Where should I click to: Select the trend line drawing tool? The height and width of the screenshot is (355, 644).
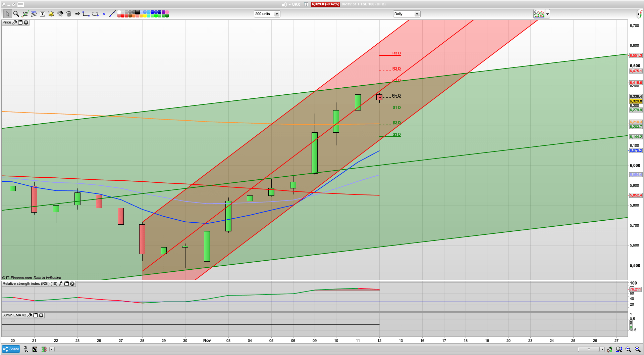(112, 14)
